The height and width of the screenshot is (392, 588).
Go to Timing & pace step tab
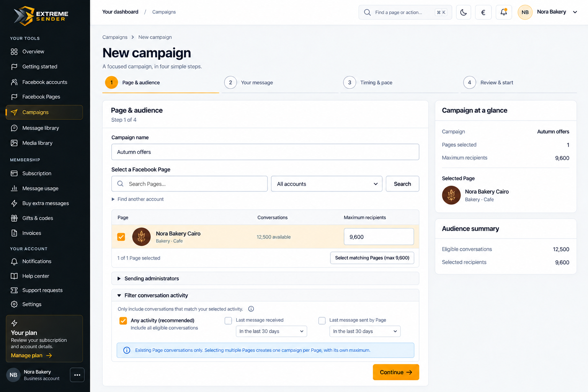(x=399, y=83)
